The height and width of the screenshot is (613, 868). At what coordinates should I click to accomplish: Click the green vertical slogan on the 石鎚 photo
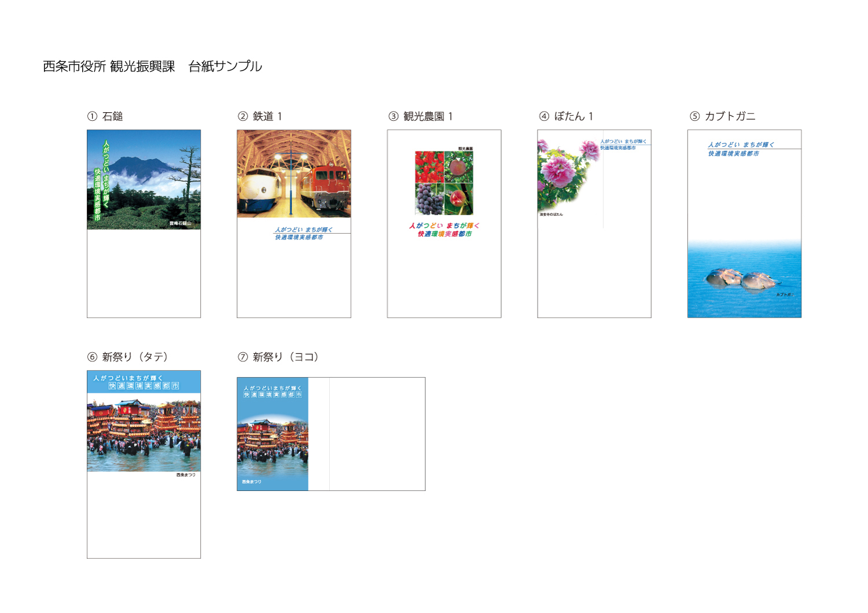point(102,180)
